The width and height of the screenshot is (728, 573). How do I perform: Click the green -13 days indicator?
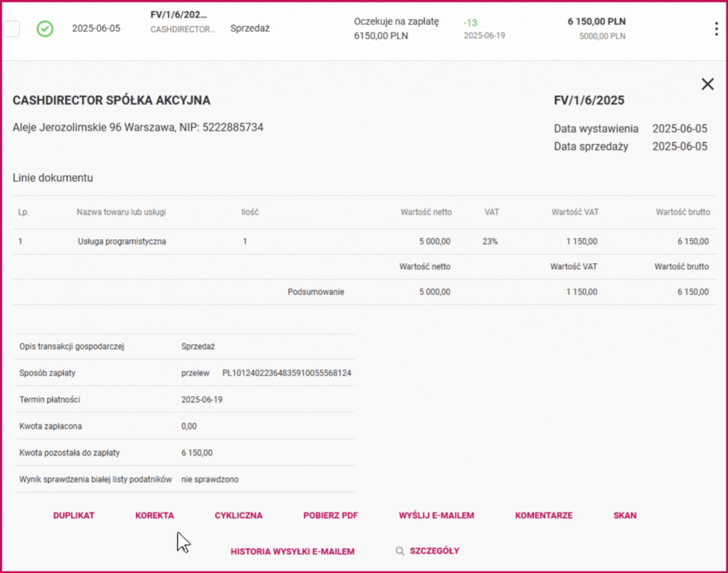click(471, 22)
